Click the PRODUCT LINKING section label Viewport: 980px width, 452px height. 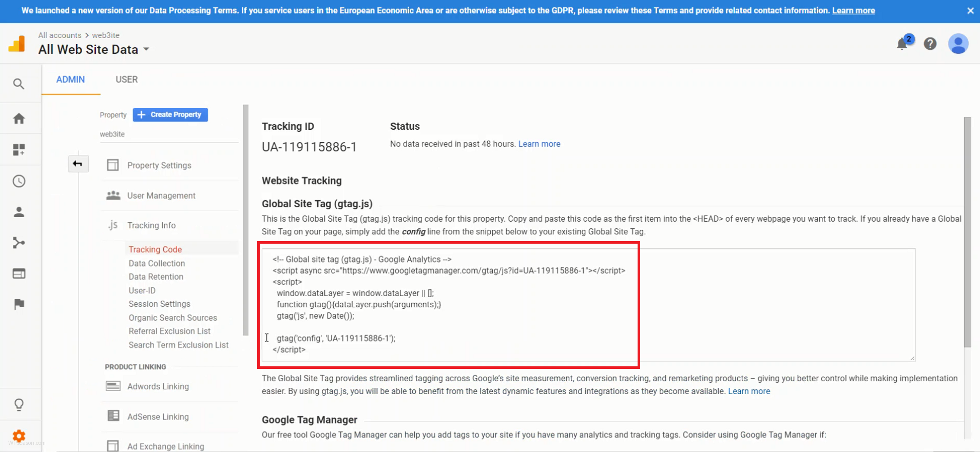coord(135,367)
